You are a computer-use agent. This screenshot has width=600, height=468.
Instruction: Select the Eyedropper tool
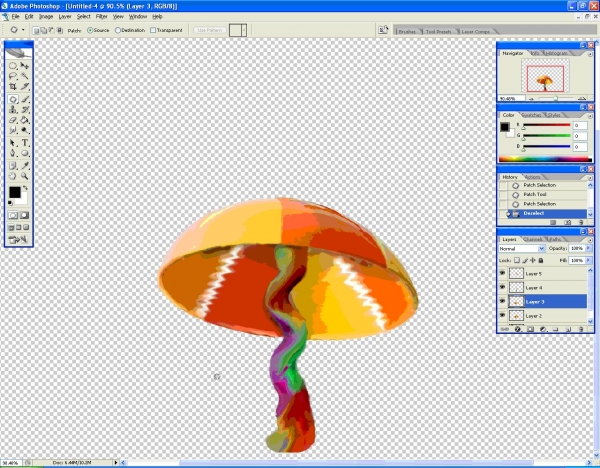24,166
